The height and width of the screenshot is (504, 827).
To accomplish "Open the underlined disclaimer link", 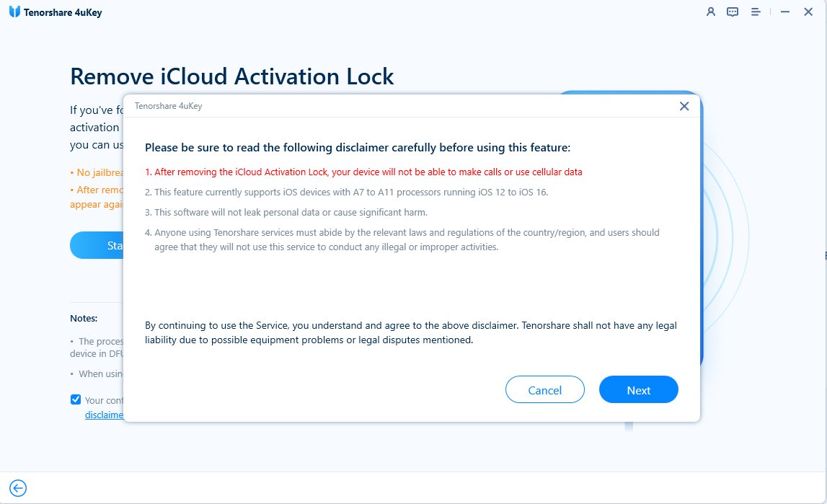I will (104, 415).
